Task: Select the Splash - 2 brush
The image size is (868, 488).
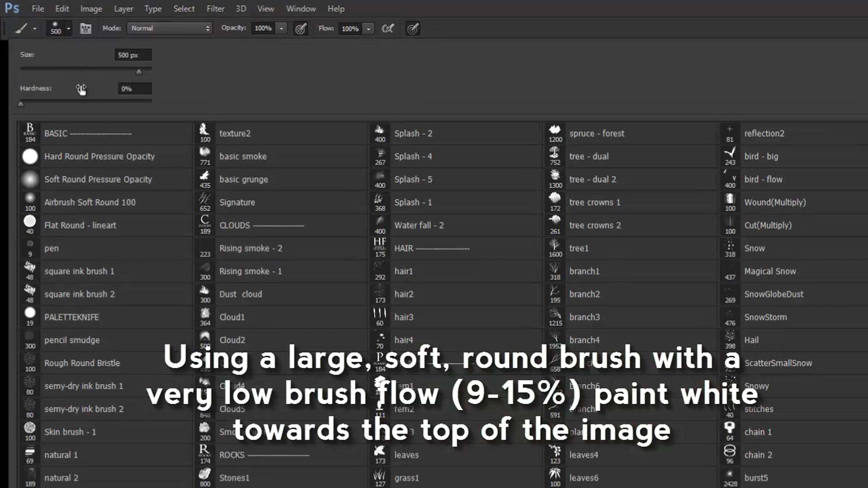Action: [x=413, y=133]
